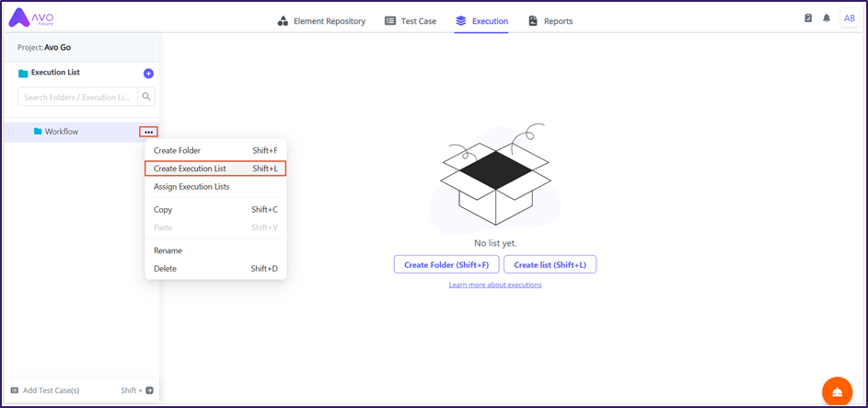Screen dimensions: 868x408
Task: Switch to the Element Repository tab
Action: click(321, 21)
